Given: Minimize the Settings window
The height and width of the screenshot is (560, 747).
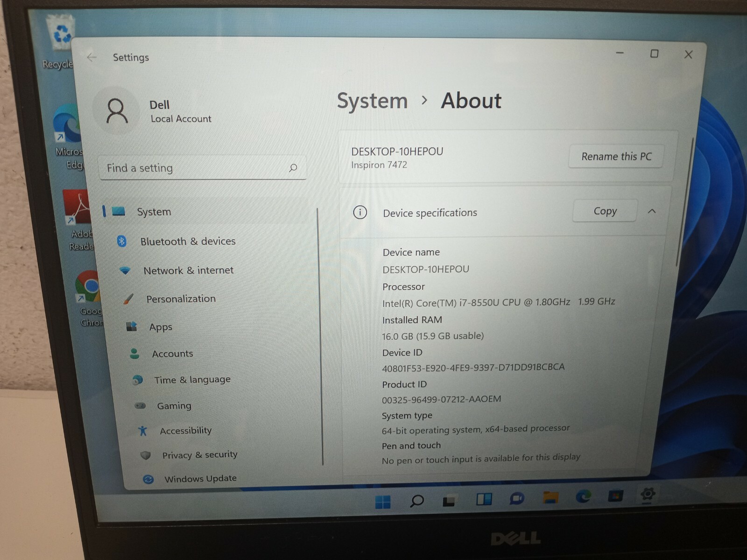Looking at the screenshot, I should [x=620, y=53].
